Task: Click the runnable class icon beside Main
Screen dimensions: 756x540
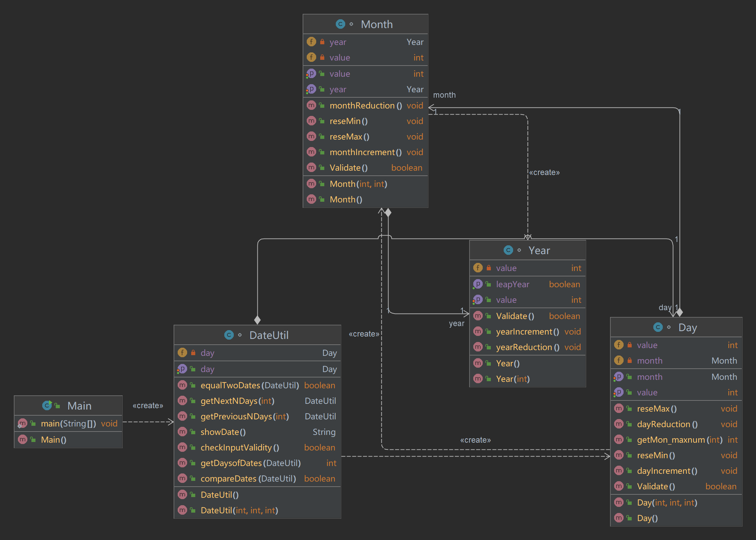Action: point(47,405)
